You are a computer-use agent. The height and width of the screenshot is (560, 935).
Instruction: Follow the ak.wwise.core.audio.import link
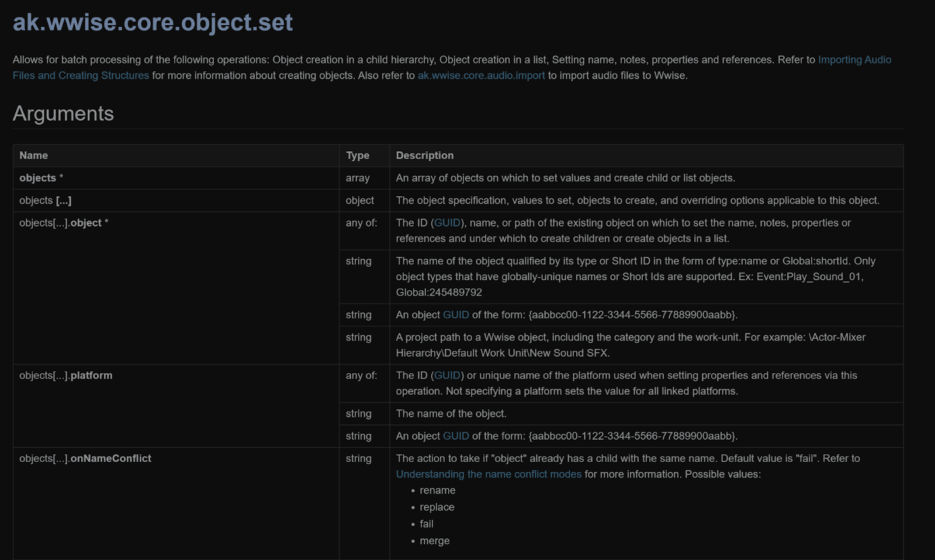pyautogui.click(x=480, y=75)
